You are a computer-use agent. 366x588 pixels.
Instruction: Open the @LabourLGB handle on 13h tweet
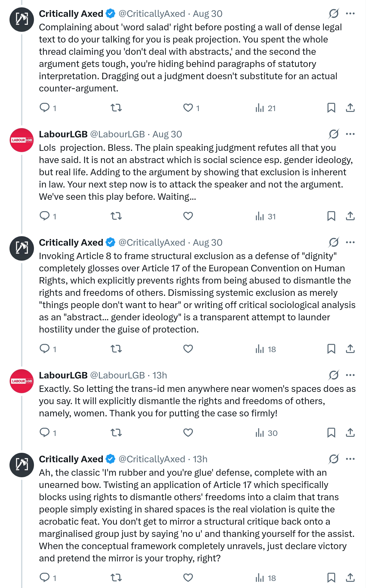(117, 375)
